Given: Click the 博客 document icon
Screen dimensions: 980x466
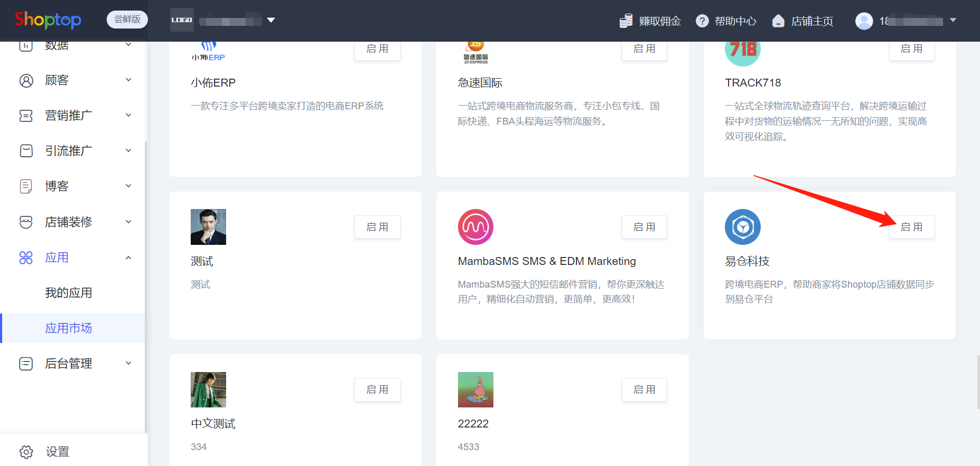Looking at the screenshot, I should [x=26, y=186].
